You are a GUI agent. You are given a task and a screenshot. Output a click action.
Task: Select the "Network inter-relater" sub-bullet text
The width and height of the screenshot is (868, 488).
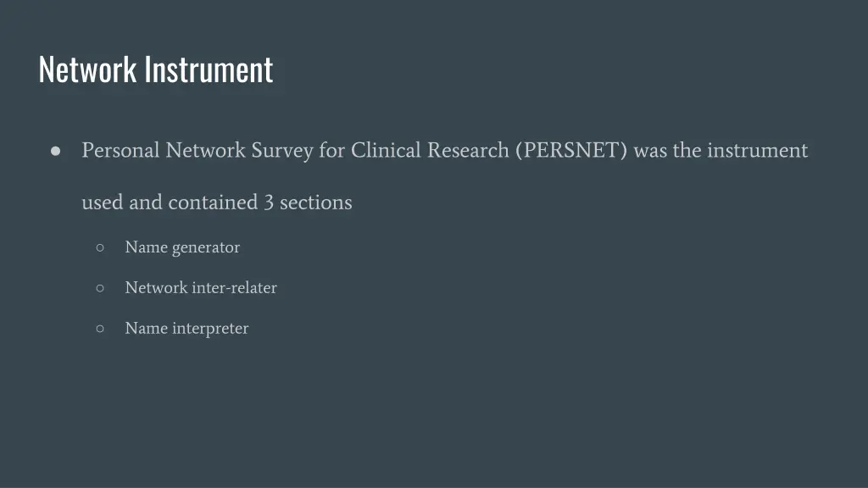coord(201,288)
